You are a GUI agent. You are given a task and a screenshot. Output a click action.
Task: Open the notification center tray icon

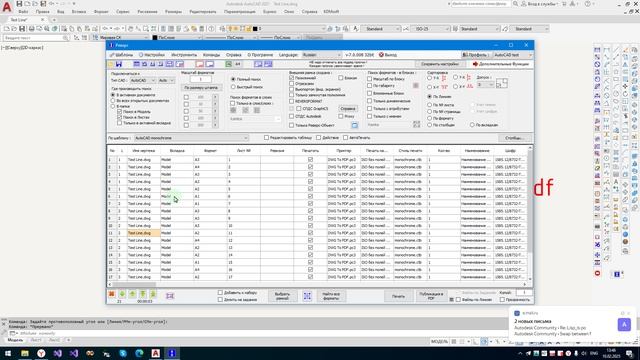point(629,353)
